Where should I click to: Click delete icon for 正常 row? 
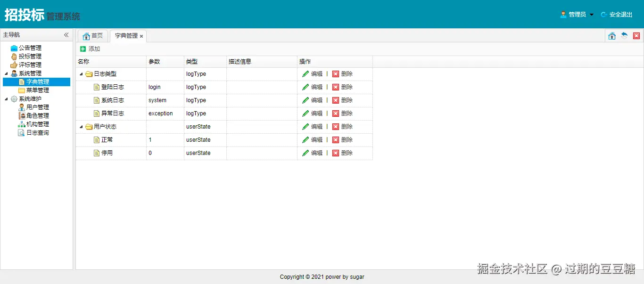[336, 140]
